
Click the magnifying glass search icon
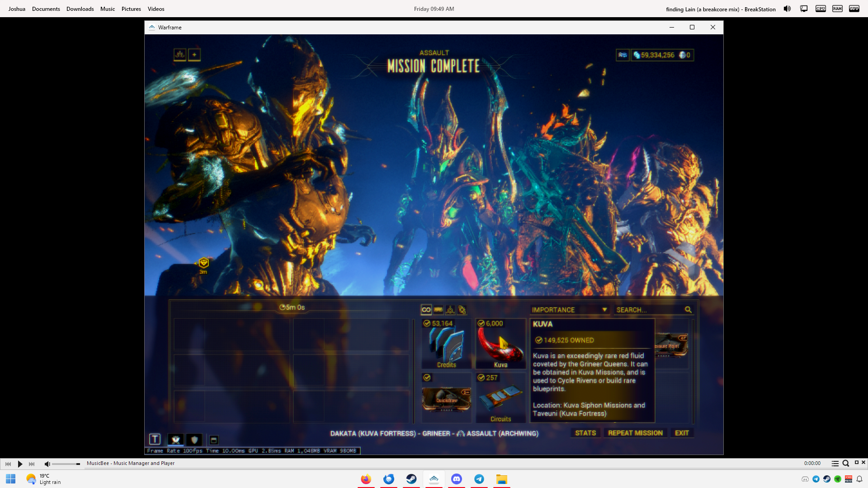pyautogui.click(x=688, y=310)
